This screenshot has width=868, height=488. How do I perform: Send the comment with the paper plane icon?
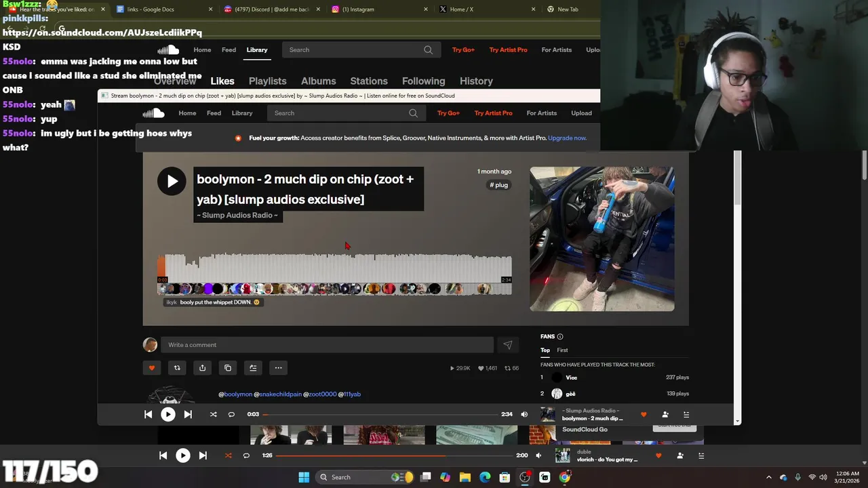[508, 345]
